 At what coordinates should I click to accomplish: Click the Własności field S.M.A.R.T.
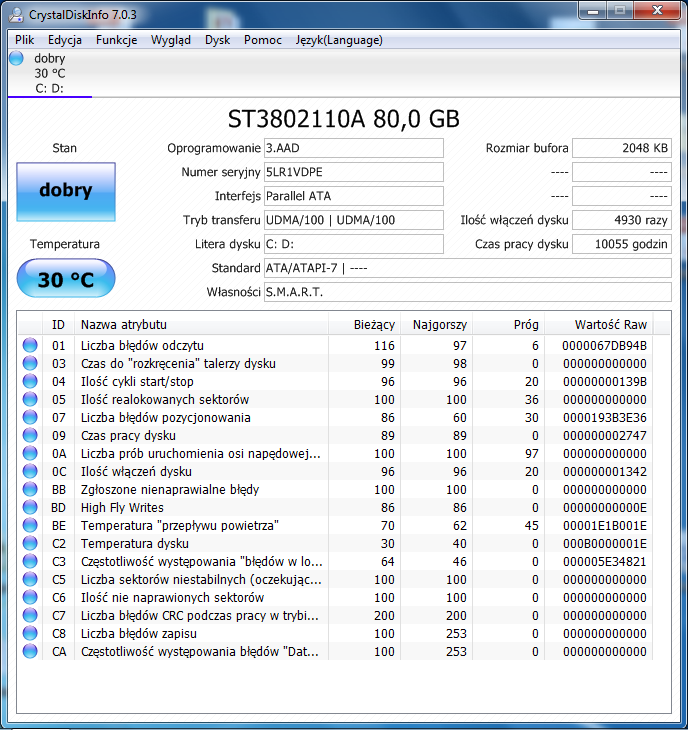468,292
